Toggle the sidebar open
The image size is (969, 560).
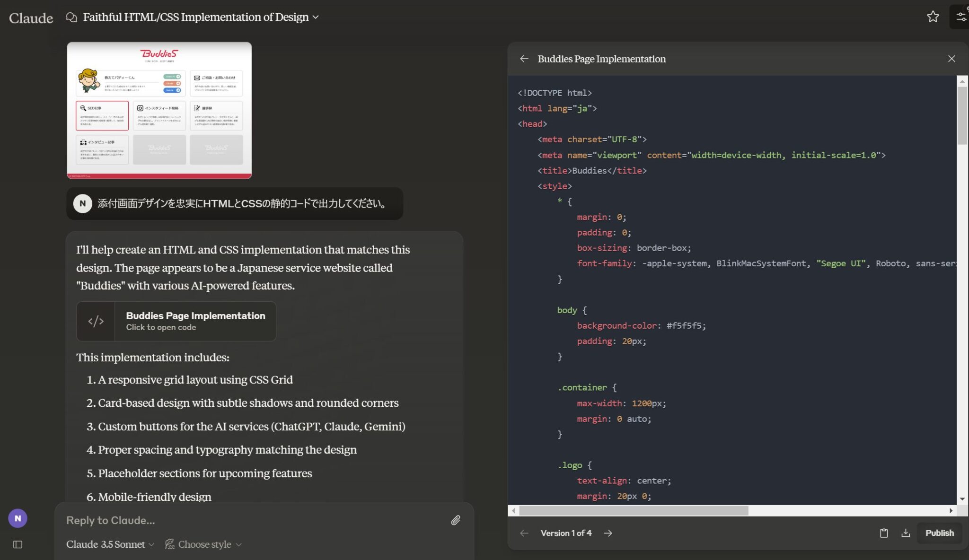pyautogui.click(x=18, y=544)
